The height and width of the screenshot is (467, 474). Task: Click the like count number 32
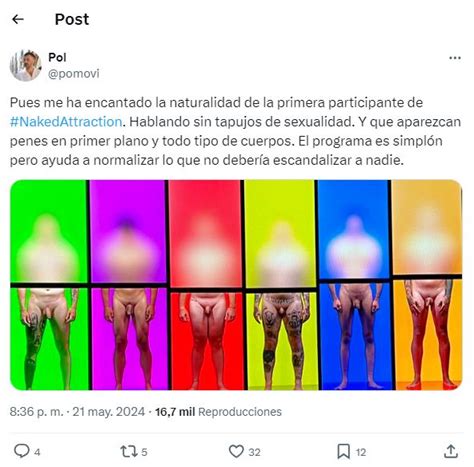point(254,452)
